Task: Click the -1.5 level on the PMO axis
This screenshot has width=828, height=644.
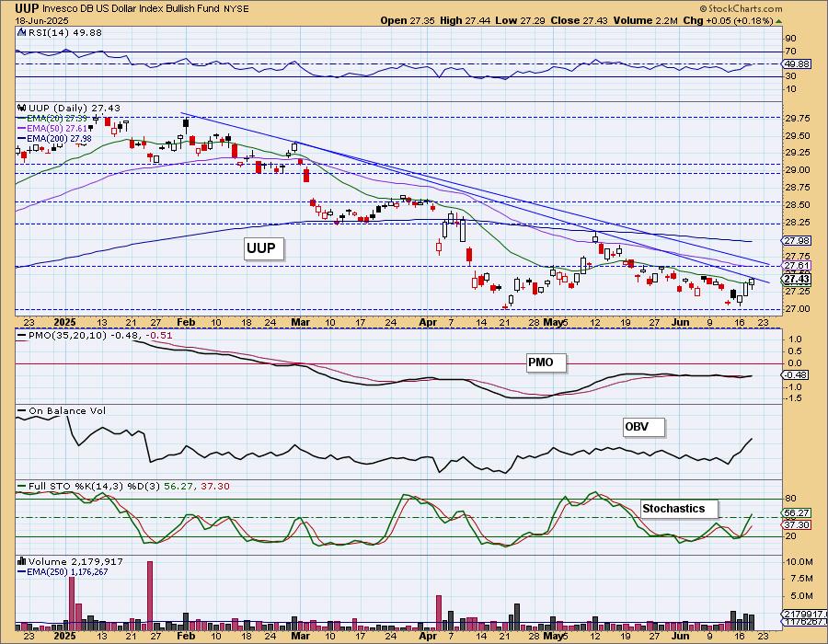Action: click(794, 398)
